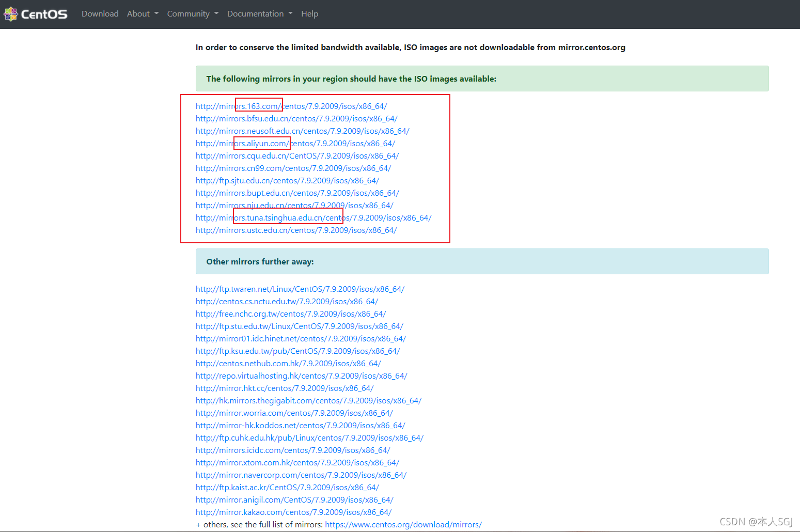Open the centos.nethub.com.hk mirror link
The width and height of the screenshot is (800, 532).
[x=288, y=364]
